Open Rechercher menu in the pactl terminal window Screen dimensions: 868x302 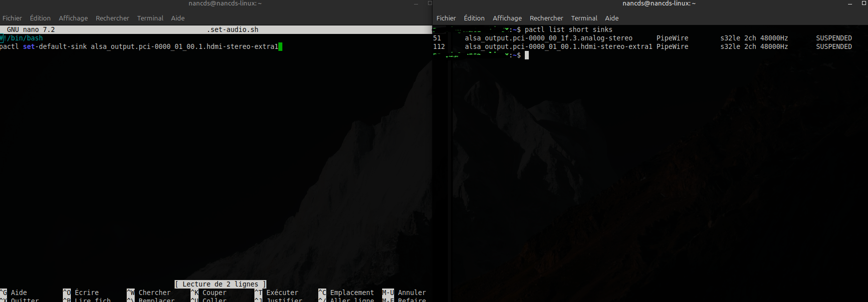pos(546,18)
